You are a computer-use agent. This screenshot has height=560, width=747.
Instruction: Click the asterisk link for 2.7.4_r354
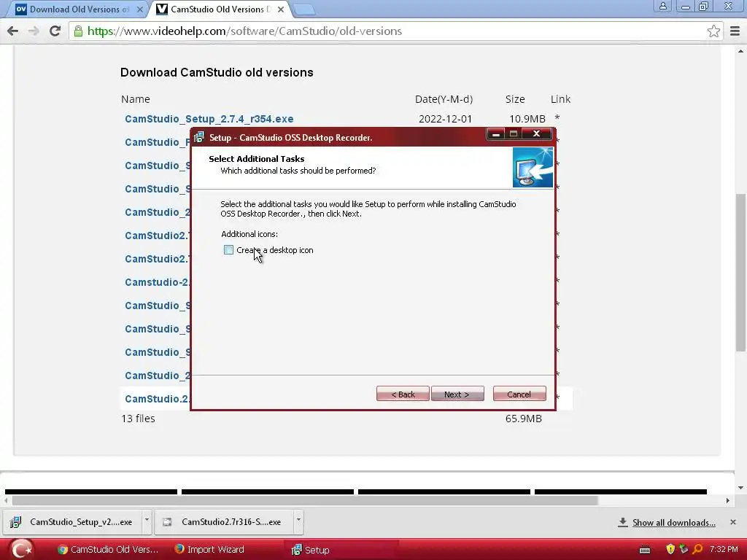click(x=557, y=117)
